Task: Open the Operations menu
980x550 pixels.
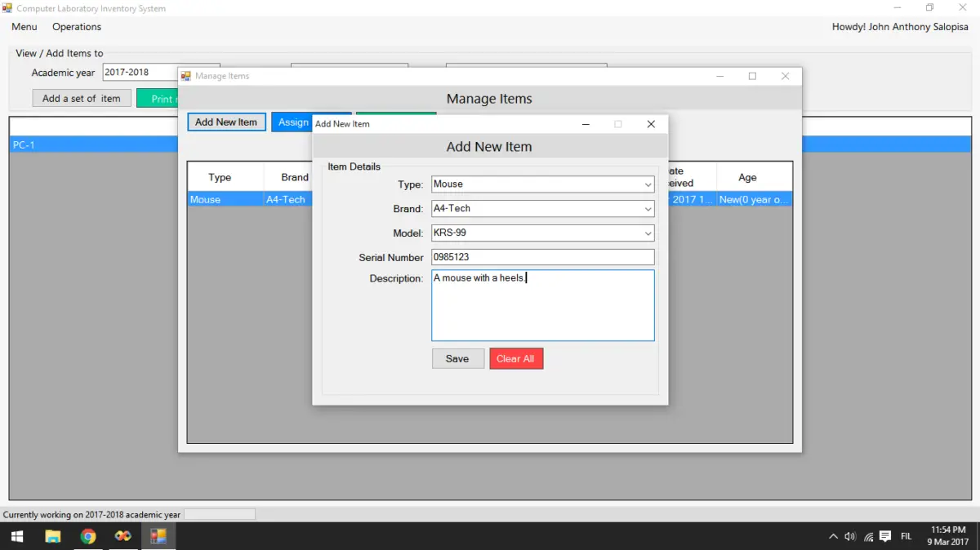Action: point(76,26)
